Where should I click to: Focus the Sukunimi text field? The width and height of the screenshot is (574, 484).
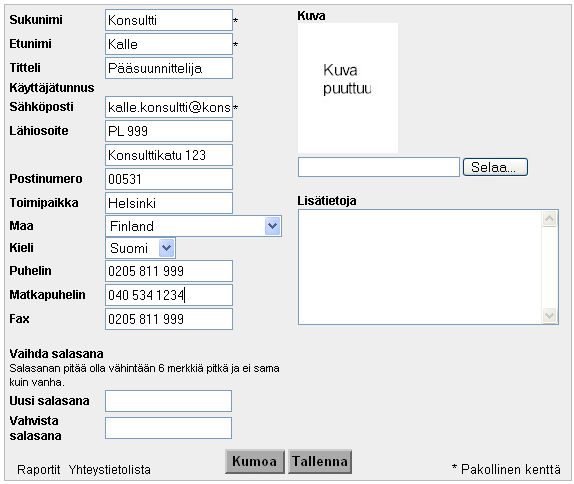[x=169, y=20]
